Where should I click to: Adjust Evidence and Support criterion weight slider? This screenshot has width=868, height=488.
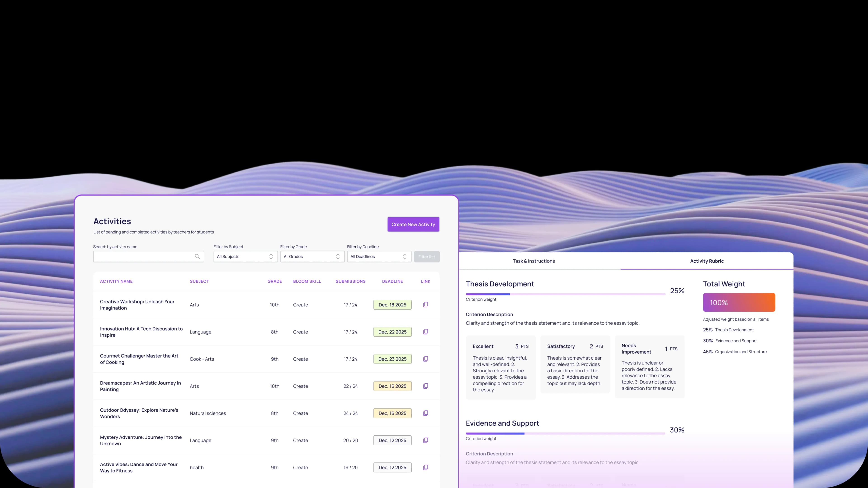(565, 434)
